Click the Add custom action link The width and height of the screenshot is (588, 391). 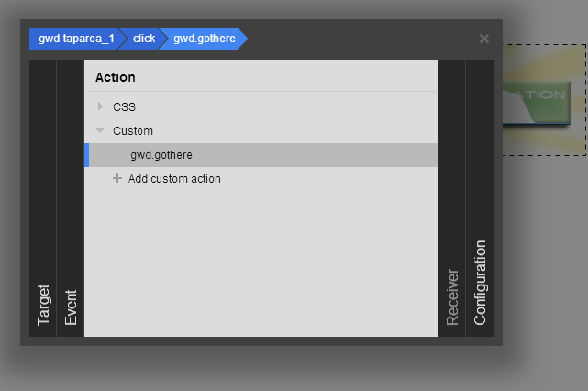click(174, 179)
